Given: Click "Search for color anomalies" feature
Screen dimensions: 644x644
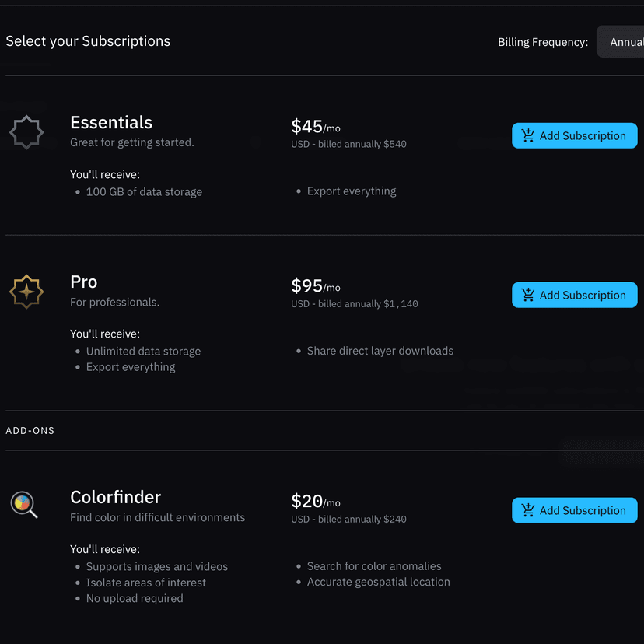Looking at the screenshot, I should click(374, 566).
